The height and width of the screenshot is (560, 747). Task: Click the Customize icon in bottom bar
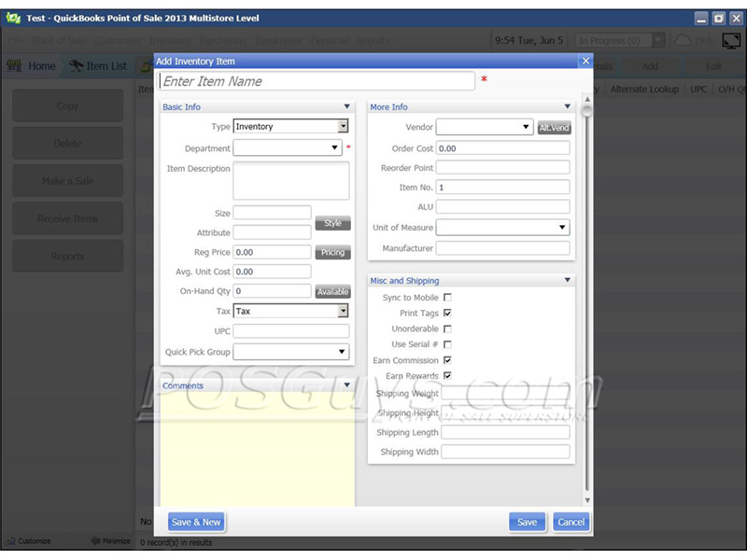coord(11,540)
